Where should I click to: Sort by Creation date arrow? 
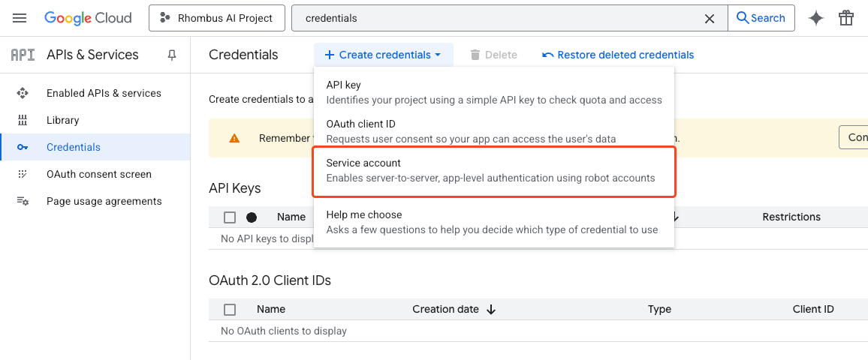point(491,310)
